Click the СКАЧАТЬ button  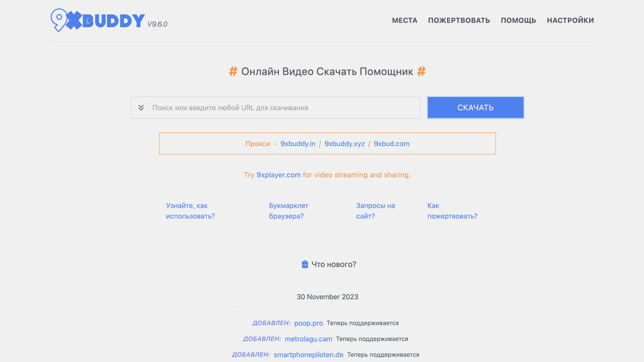pos(475,108)
